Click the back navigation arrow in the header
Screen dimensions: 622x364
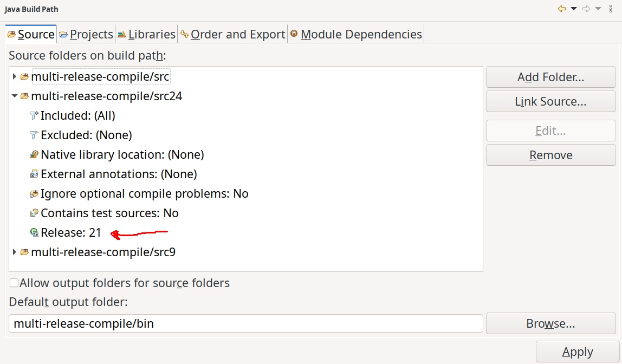point(561,8)
